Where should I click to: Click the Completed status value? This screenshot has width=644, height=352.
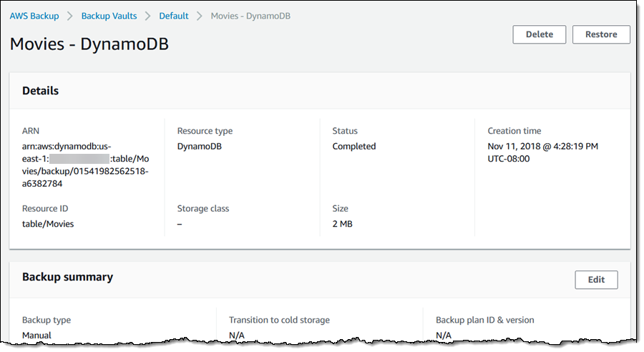click(353, 146)
